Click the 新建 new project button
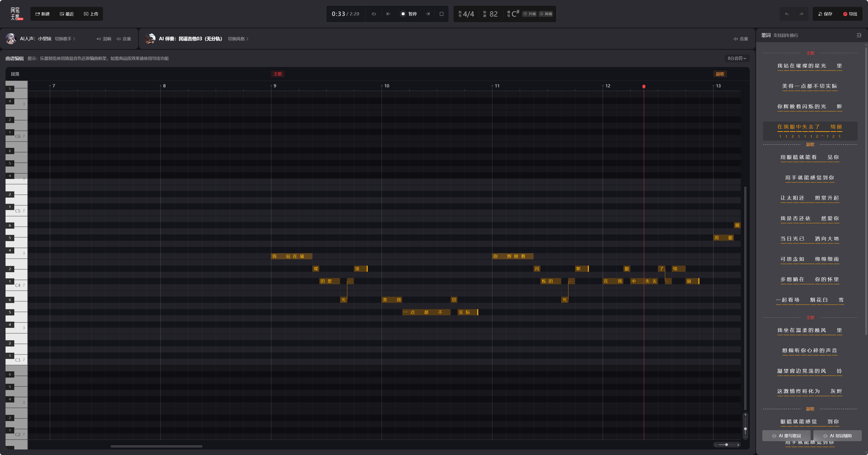This screenshot has height=455, width=868. (x=42, y=14)
